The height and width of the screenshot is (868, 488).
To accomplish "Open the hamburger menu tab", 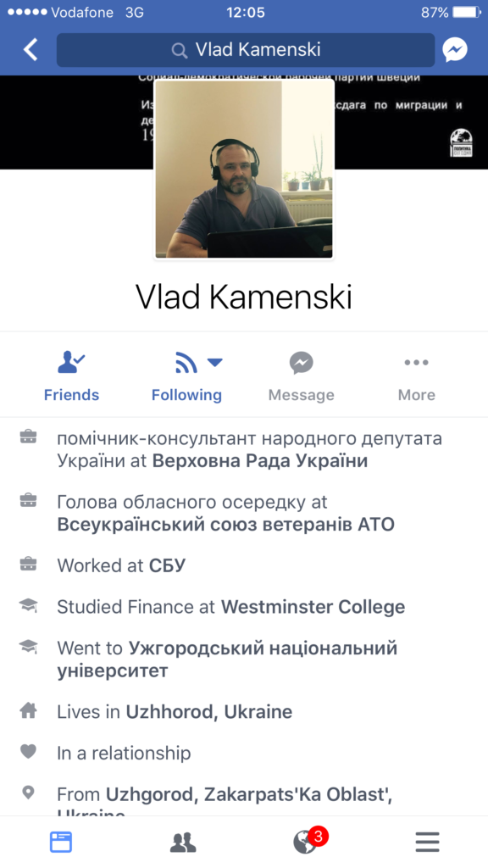I will coord(427,842).
